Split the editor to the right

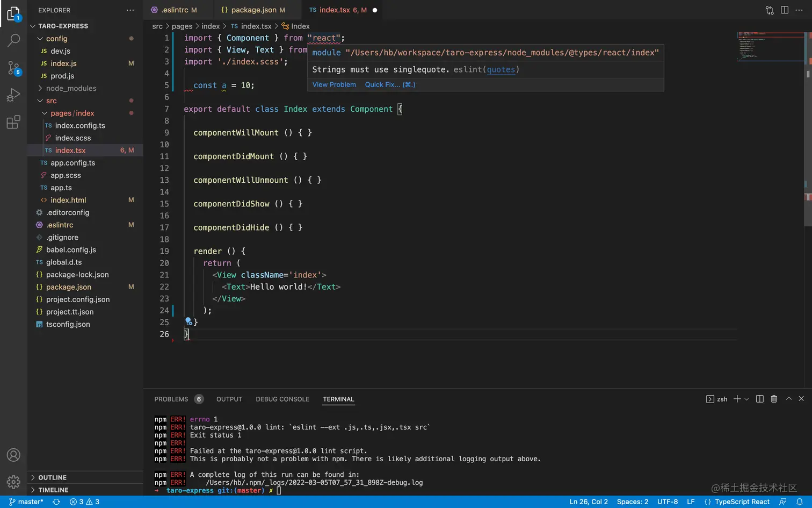coord(785,10)
